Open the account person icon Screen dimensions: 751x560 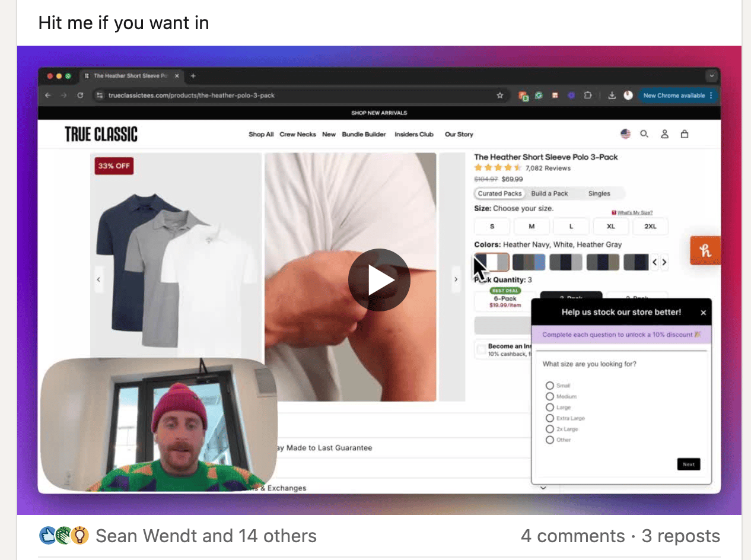point(665,134)
